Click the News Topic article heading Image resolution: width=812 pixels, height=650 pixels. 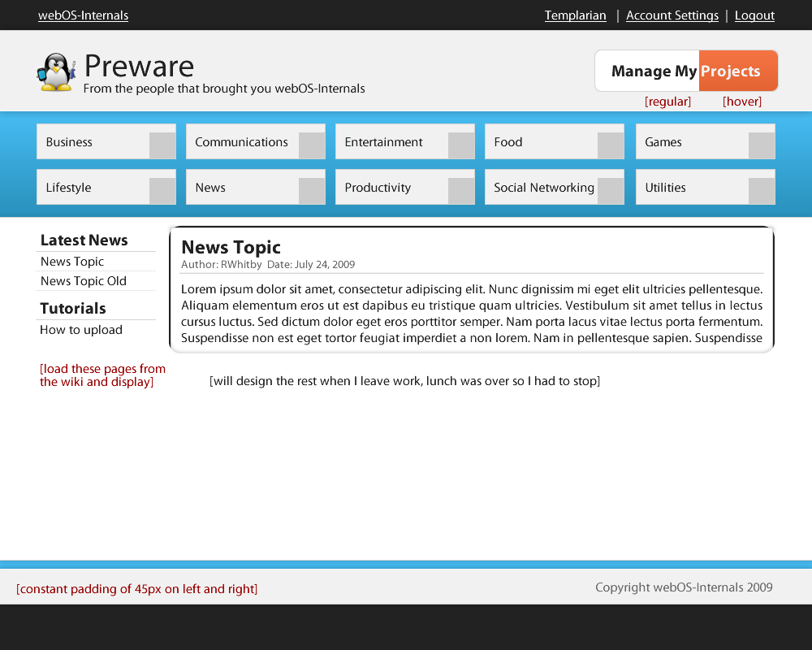tap(231, 247)
